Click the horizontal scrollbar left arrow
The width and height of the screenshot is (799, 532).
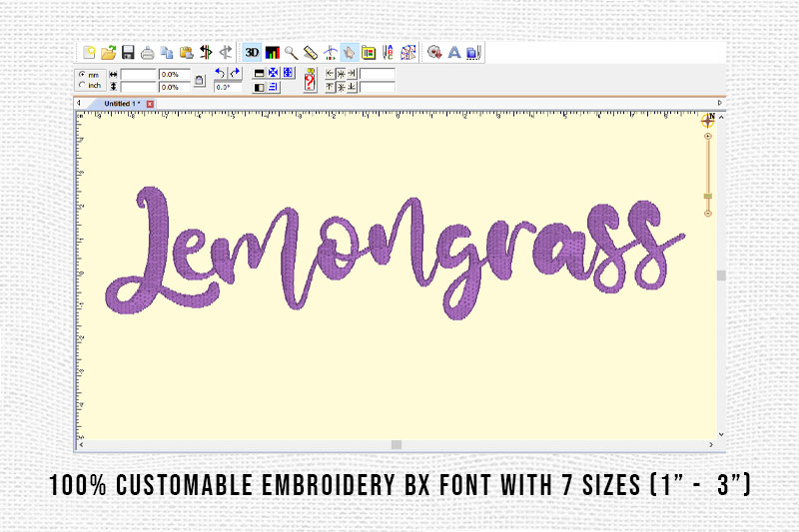[x=81, y=444]
